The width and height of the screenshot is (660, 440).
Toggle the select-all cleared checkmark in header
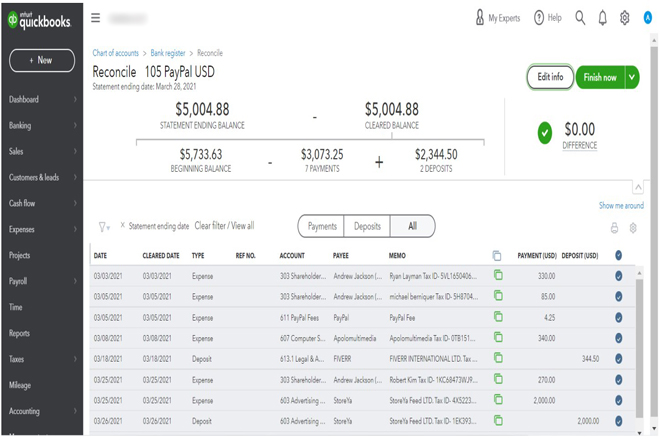(618, 255)
